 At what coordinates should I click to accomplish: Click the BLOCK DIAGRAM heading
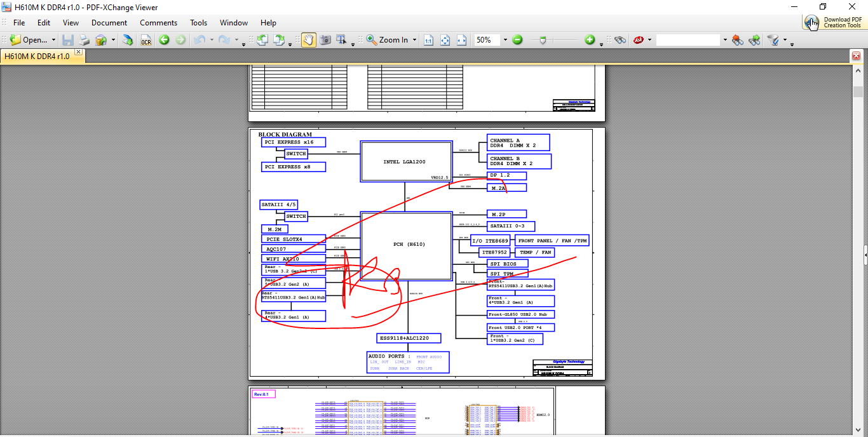(x=285, y=135)
